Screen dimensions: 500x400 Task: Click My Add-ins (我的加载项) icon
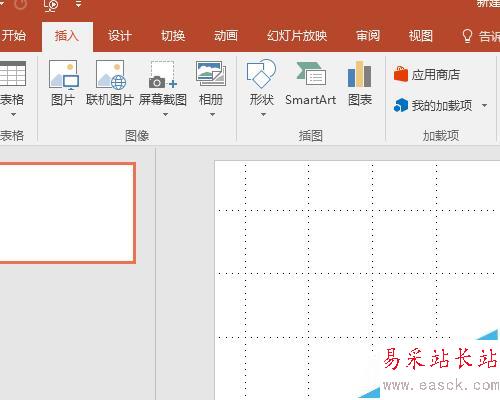pos(401,105)
